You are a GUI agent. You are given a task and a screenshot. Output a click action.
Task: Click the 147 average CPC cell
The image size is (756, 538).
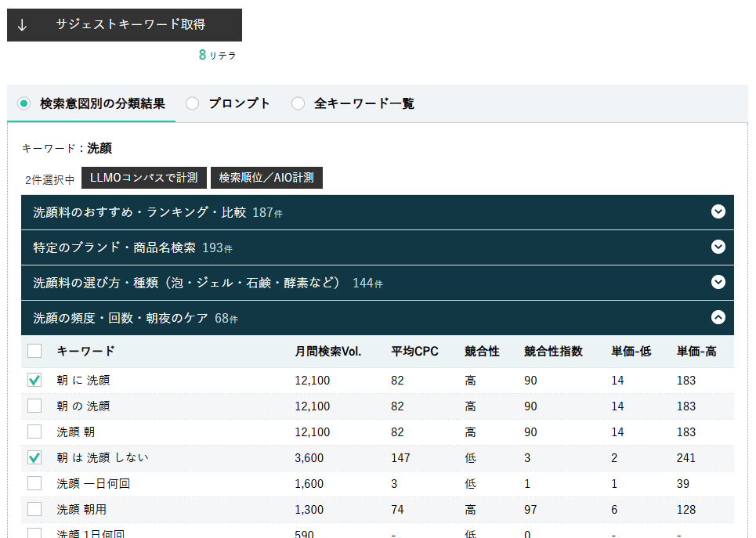tap(400, 458)
